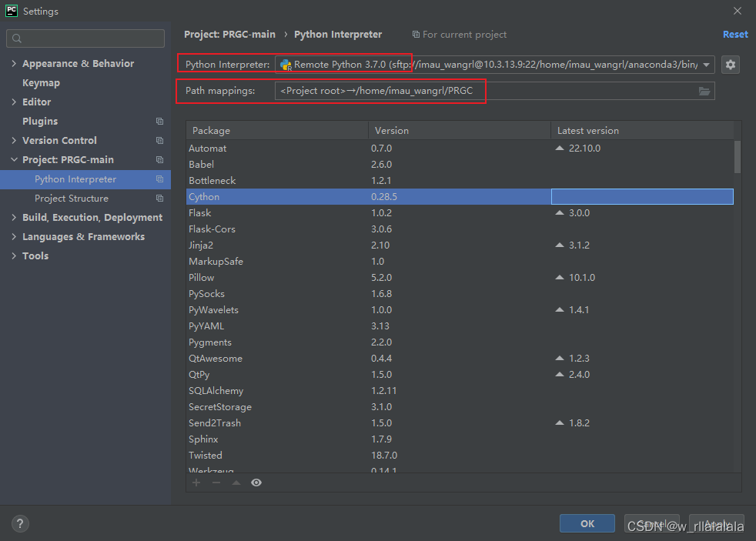Expand the Version Control section
The width and height of the screenshot is (756, 541).
(14, 141)
